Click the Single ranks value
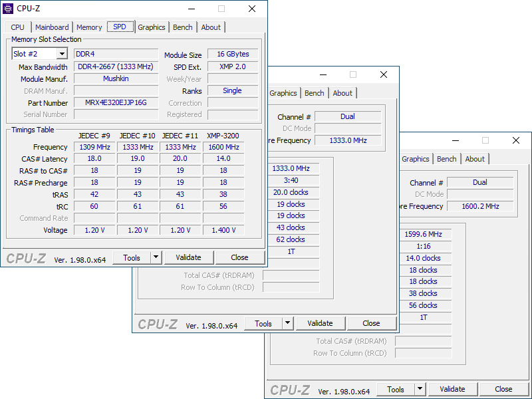This screenshot has height=399, width=532. click(233, 90)
